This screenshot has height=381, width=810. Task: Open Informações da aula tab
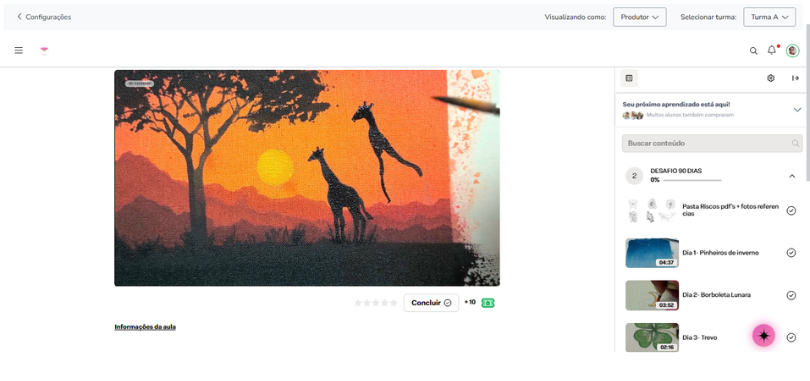[x=145, y=327]
